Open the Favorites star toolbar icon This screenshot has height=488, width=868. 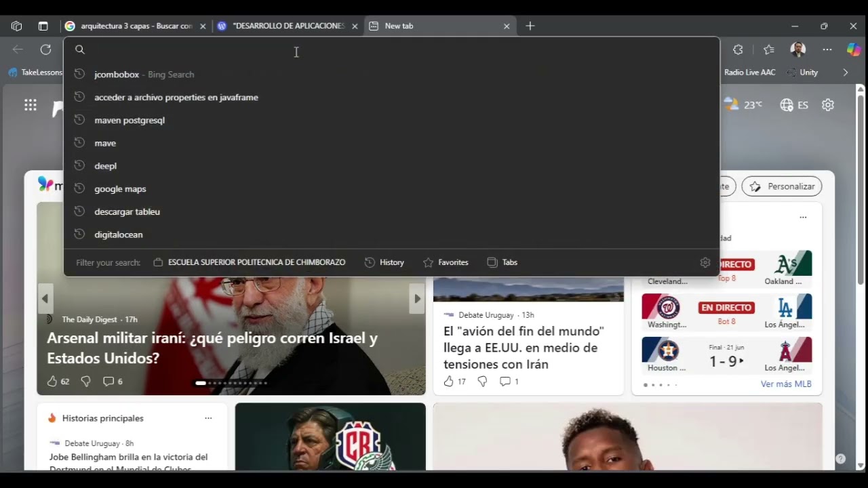(x=768, y=49)
